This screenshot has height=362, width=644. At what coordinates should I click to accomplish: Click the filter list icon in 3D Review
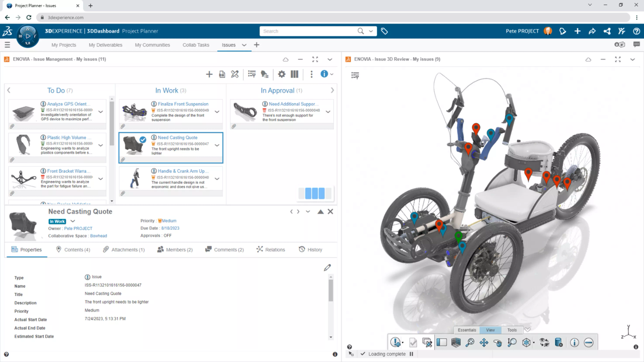tap(355, 76)
